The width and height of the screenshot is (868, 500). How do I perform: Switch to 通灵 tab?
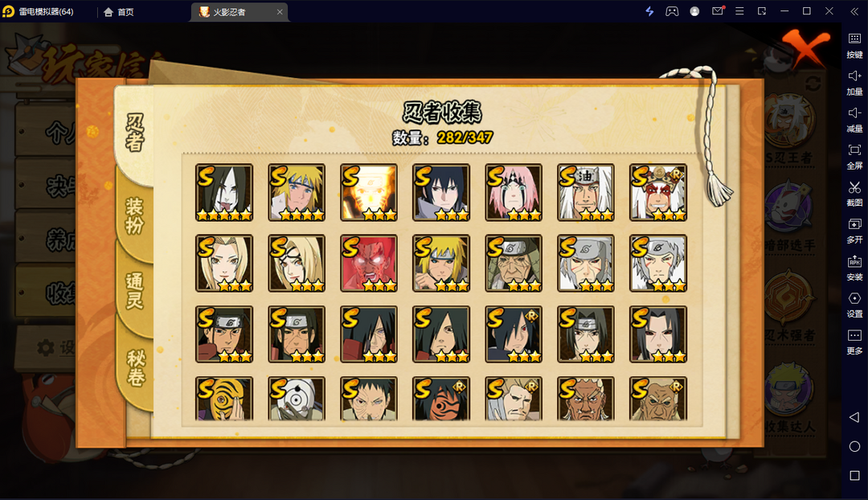[x=134, y=292]
